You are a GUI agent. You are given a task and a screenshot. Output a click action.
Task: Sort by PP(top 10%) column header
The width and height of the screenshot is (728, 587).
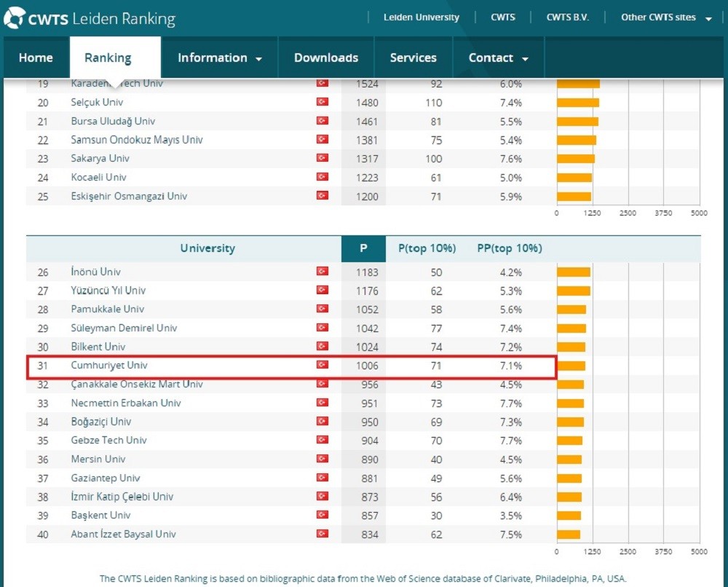[510, 248]
